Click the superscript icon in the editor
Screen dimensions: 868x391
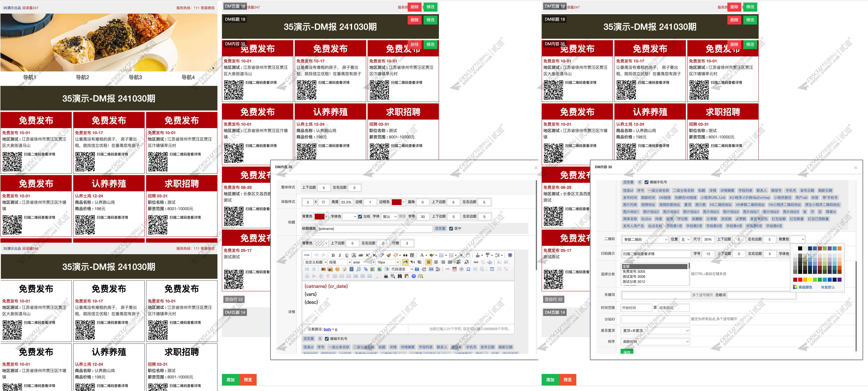[x=368, y=255]
